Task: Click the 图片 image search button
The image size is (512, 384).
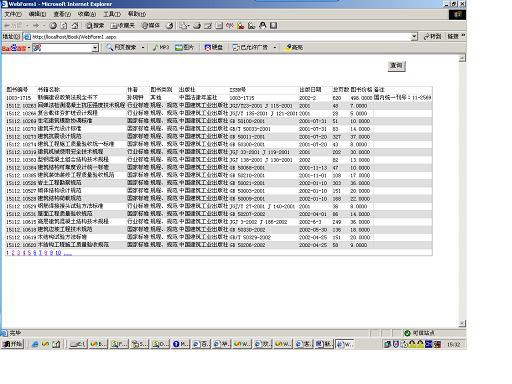Action: click(184, 47)
